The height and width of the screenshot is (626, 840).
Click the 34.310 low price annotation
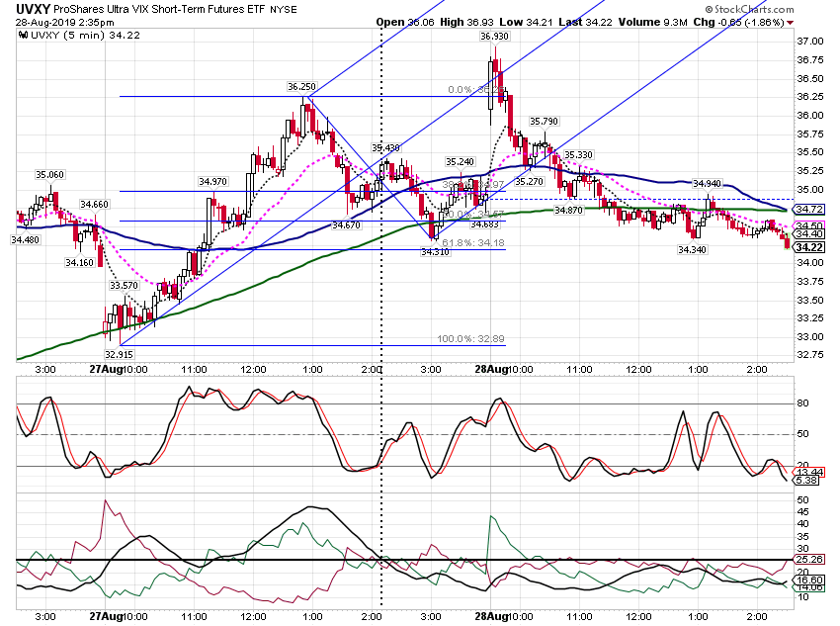coord(435,252)
